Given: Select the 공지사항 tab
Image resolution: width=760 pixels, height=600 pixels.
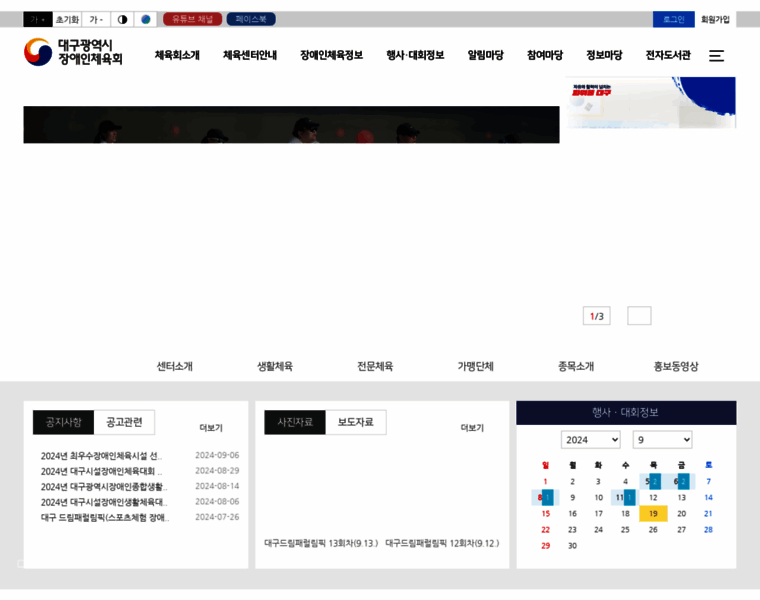Looking at the screenshot, I should [63, 422].
